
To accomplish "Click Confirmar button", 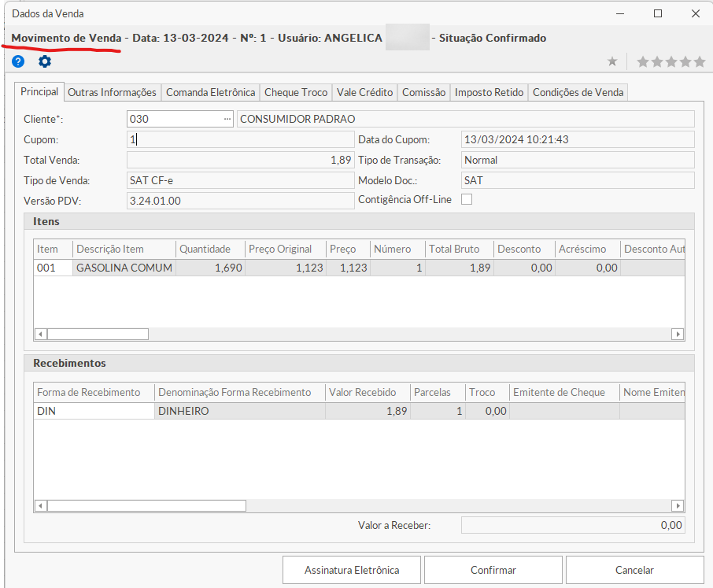I will (493, 570).
